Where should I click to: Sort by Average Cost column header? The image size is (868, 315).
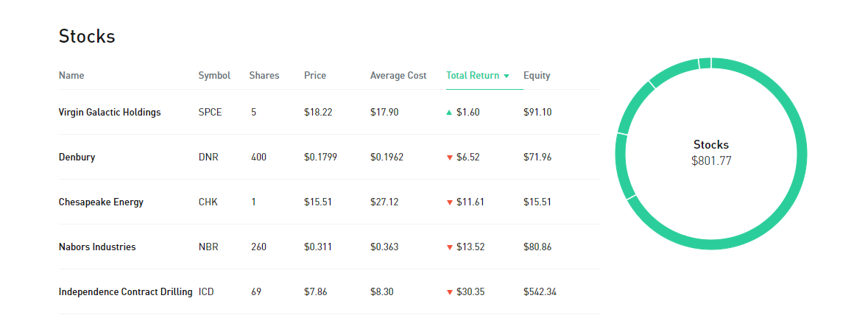pyautogui.click(x=398, y=76)
